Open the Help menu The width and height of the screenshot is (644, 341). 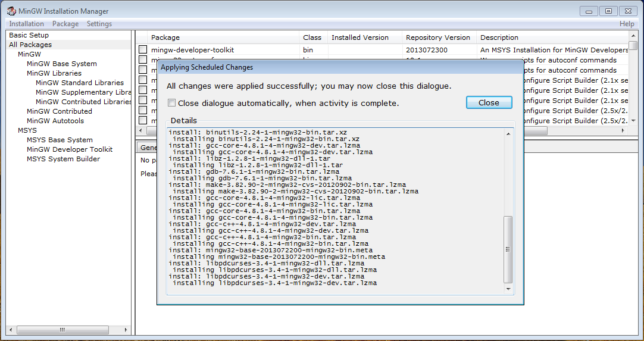(x=627, y=24)
